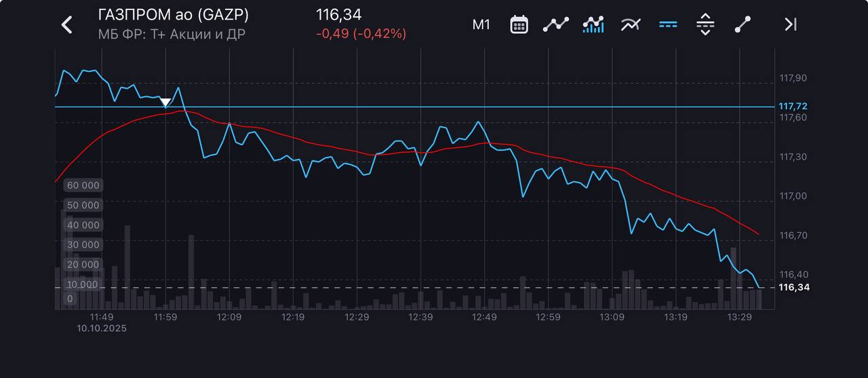Jump to latest bar with skip-to-end icon
Image resolution: width=868 pixels, height=378 pixels.
(790, 25)
